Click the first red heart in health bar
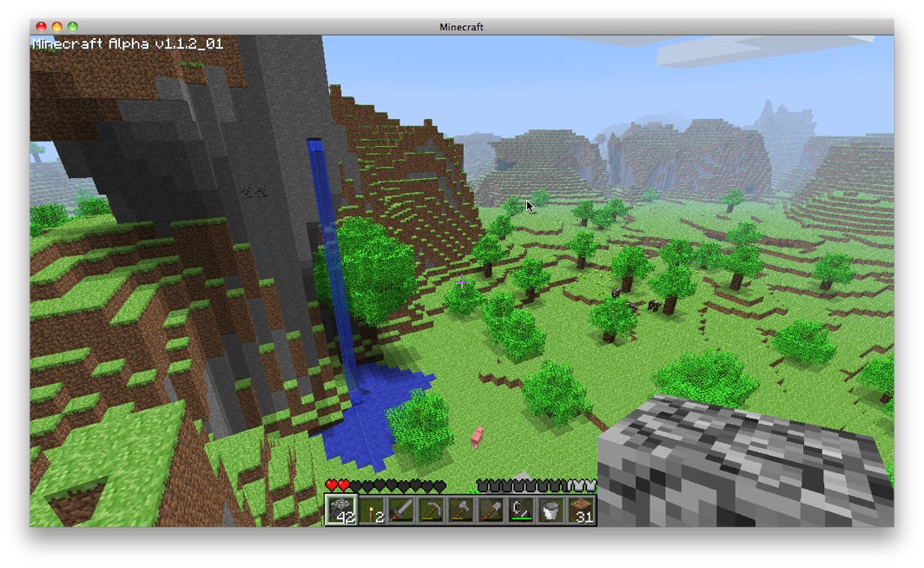924x568 pixels. 331,485
